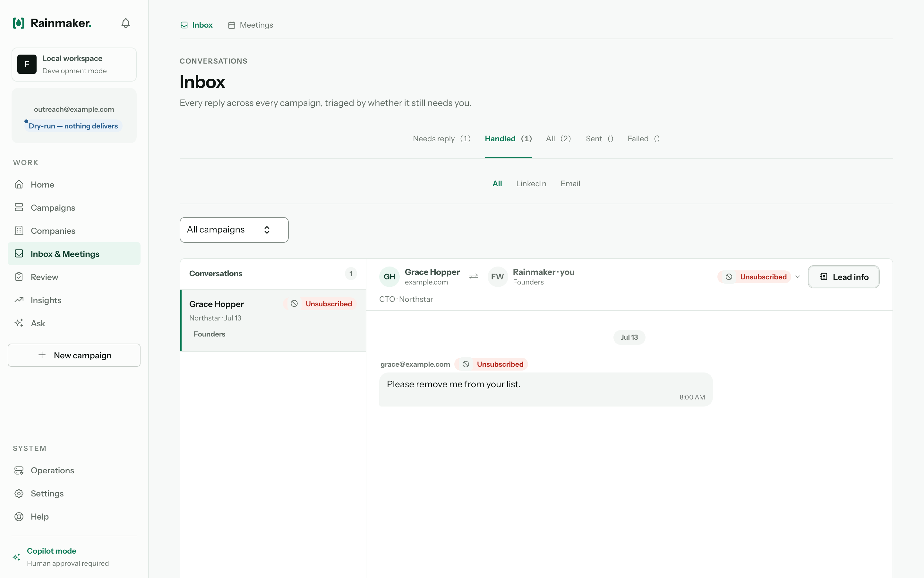924x578 pixels.
Task: Click the Review clipboard icon
Action: (x=19, y=277)
